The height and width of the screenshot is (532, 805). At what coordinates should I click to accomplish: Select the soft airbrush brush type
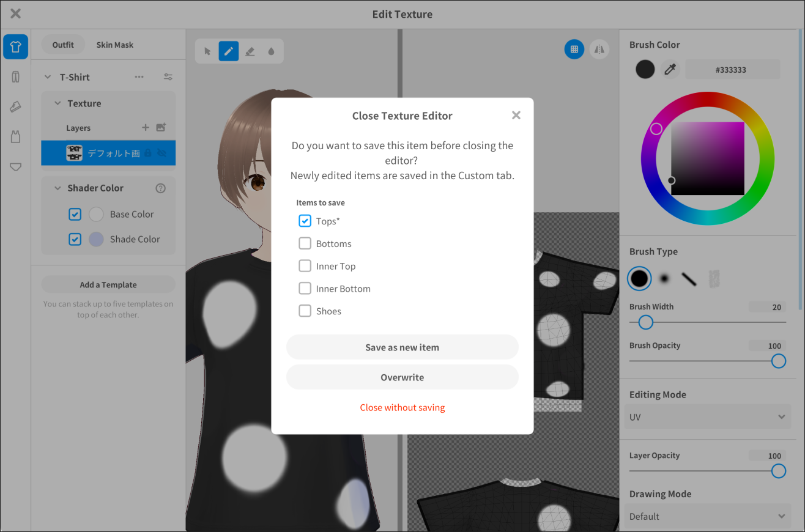(664, 279)
